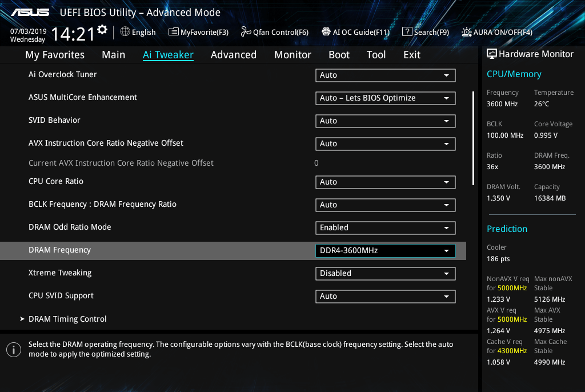The height and width of the screenshot is (392, 585).
Task: Open CPU SVID Support dropdown
Action: [386, 297]
